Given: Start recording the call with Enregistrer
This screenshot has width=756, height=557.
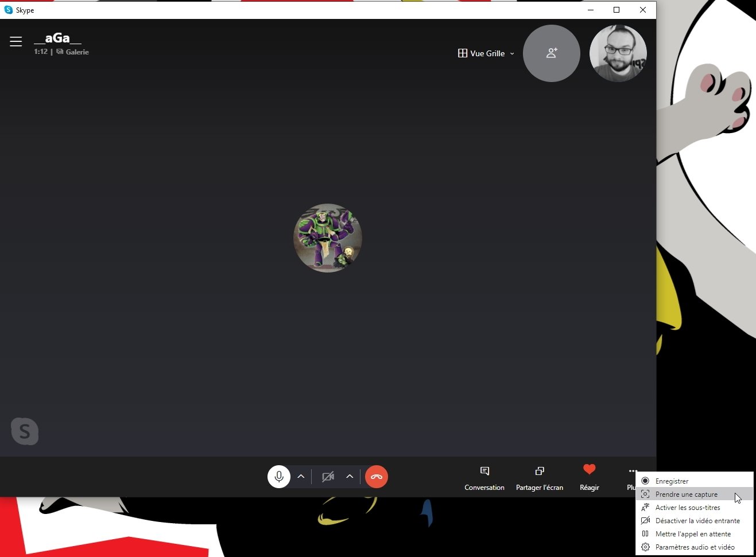Looking at the screenshot, I should click(672, 481).
